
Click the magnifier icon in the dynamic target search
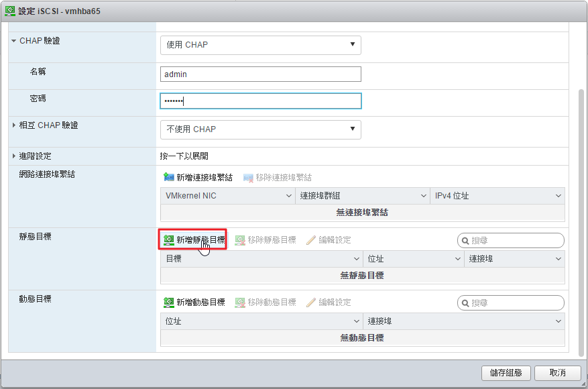coord(465,303)
